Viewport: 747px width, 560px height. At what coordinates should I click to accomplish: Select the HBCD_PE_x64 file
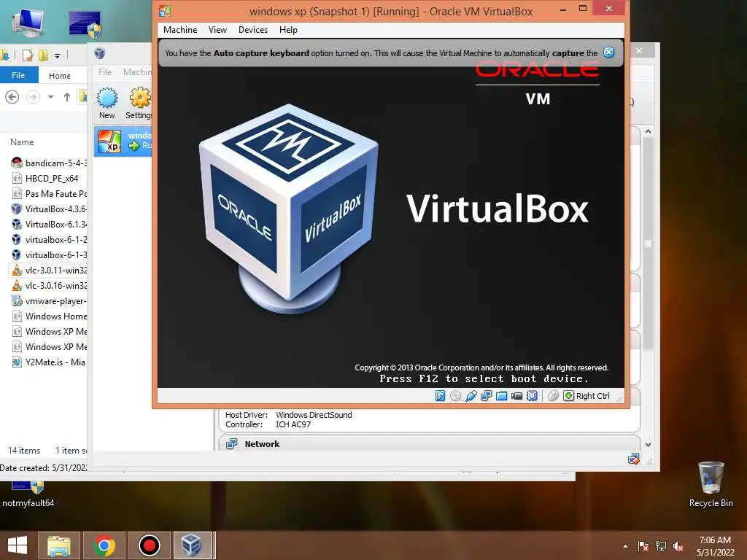(44, 178)
